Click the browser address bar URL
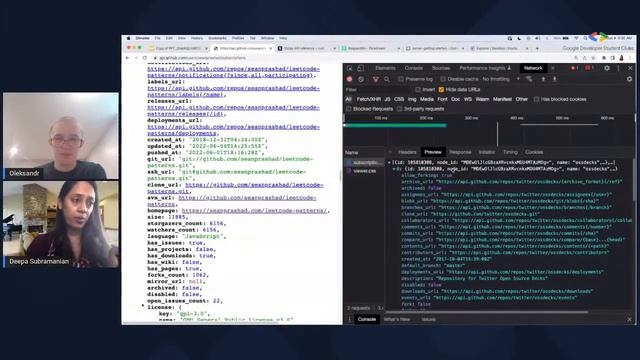The image size is (640, 360). pyautogui.click(x=203, y=58)
